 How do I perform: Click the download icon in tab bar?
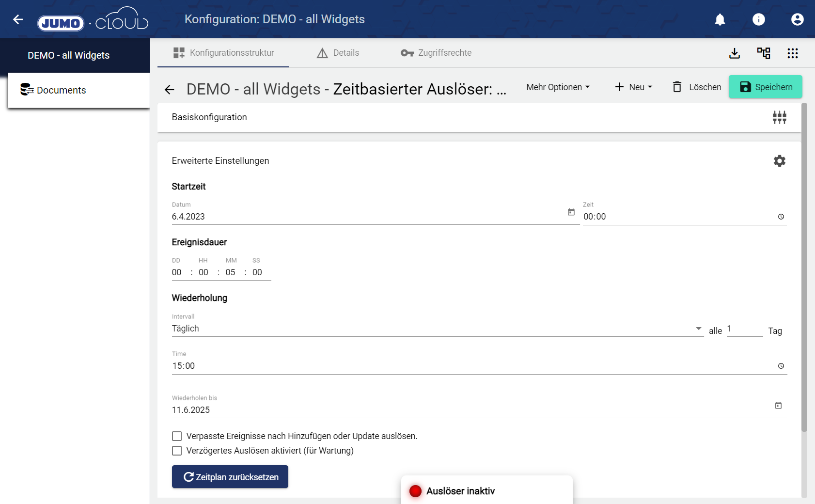click(x=735, y=53)
